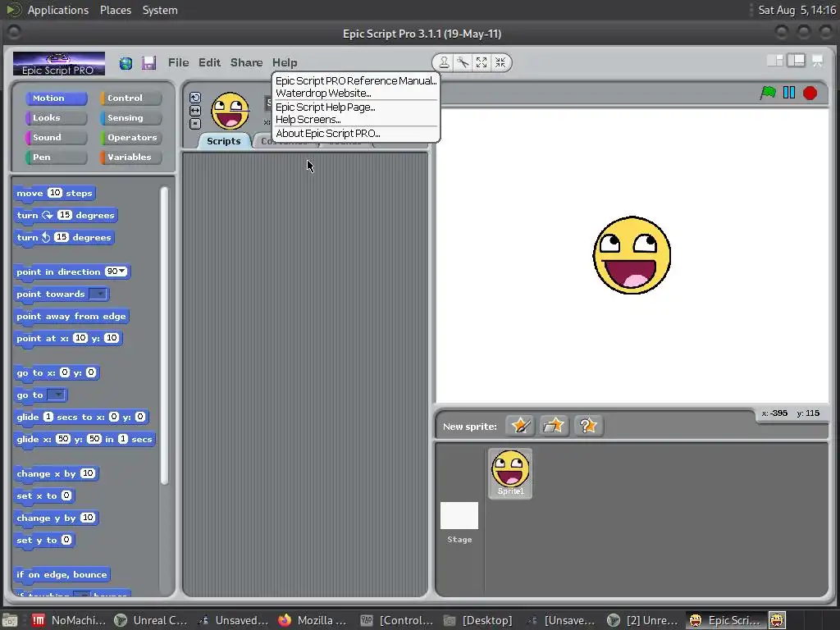Open the direction dropdown in point in direction
This screenshot has width=840, height=630.
[x=123, y=271]
